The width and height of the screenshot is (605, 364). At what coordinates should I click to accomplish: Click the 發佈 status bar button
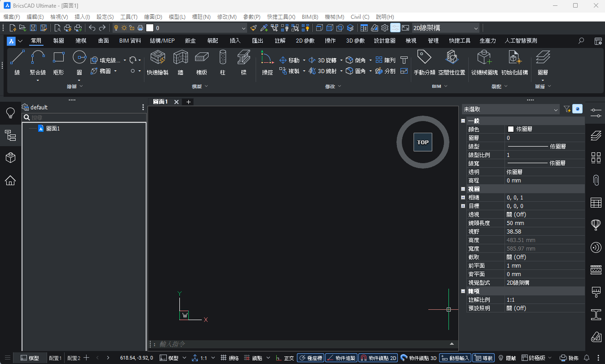coord(570,358)
